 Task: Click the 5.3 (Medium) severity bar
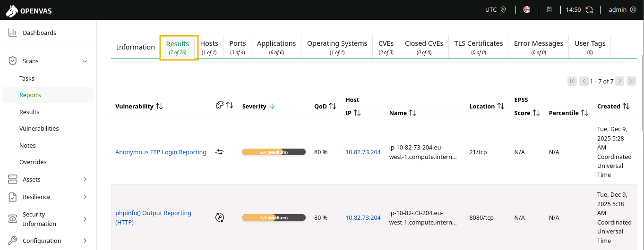(274, 217)
